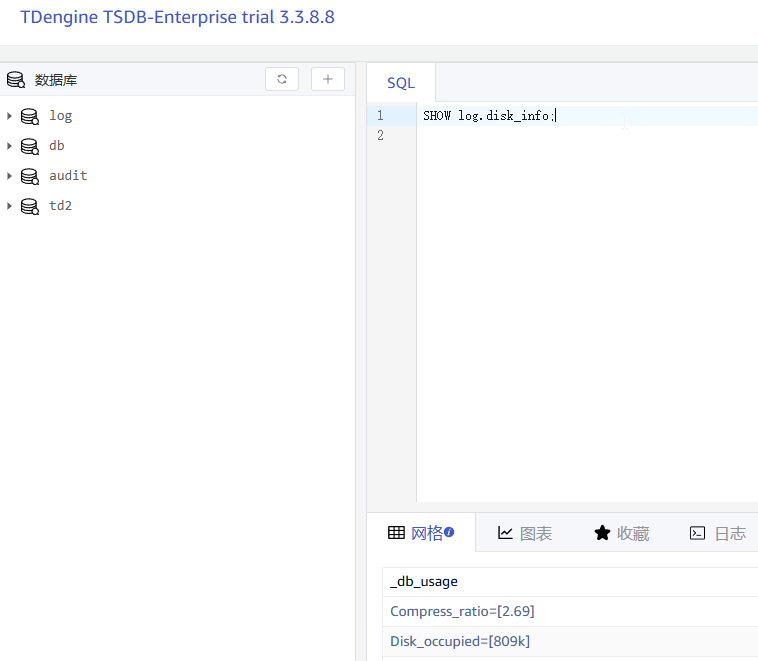Select the audit database name

click(x=68, y=176)
